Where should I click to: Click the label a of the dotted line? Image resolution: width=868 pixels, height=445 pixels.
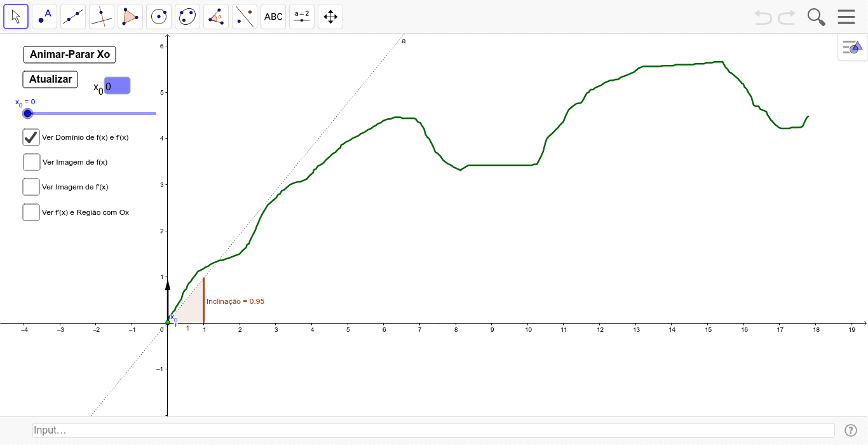(403, 41)
